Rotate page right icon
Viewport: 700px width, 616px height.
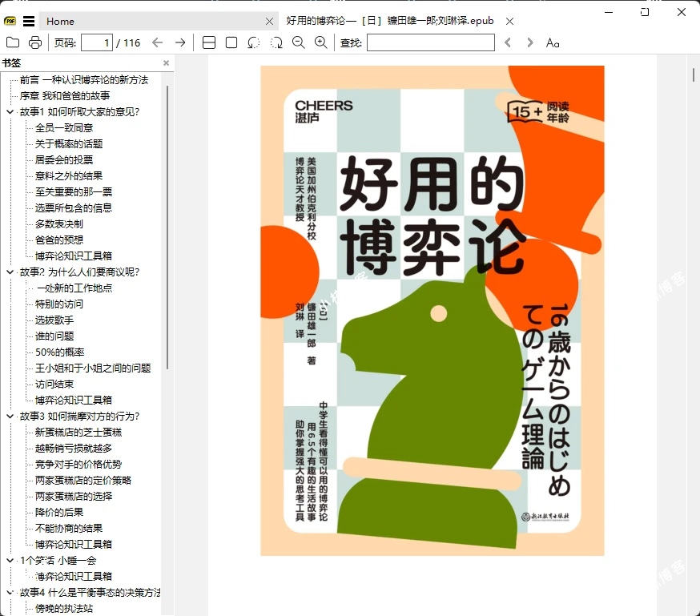pos(276,42)
